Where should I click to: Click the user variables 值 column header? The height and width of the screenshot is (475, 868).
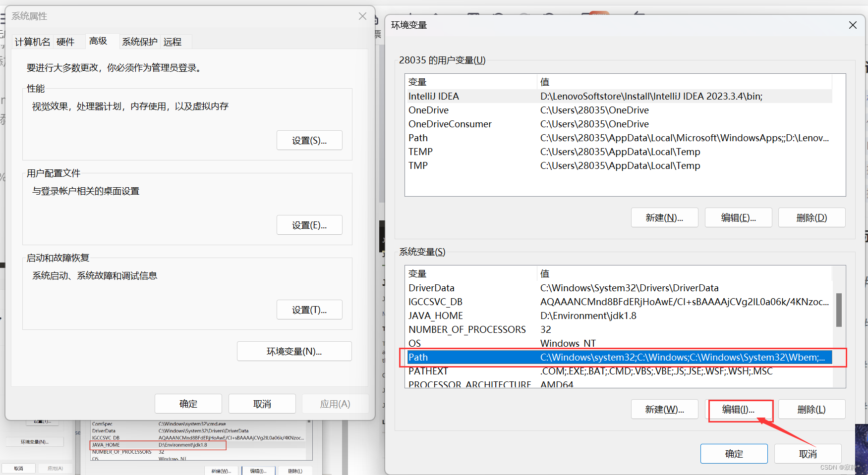click(685, 82)
